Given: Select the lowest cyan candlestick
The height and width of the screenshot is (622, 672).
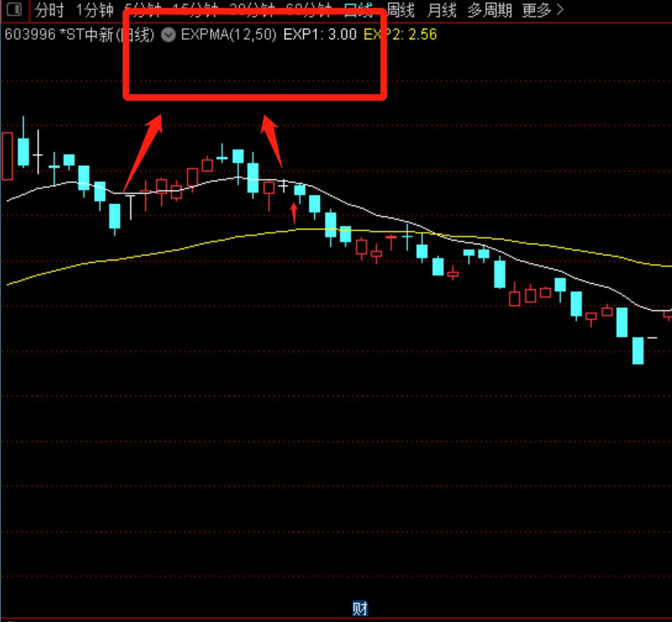Looking at the screenshot, I should coord(637,350).
